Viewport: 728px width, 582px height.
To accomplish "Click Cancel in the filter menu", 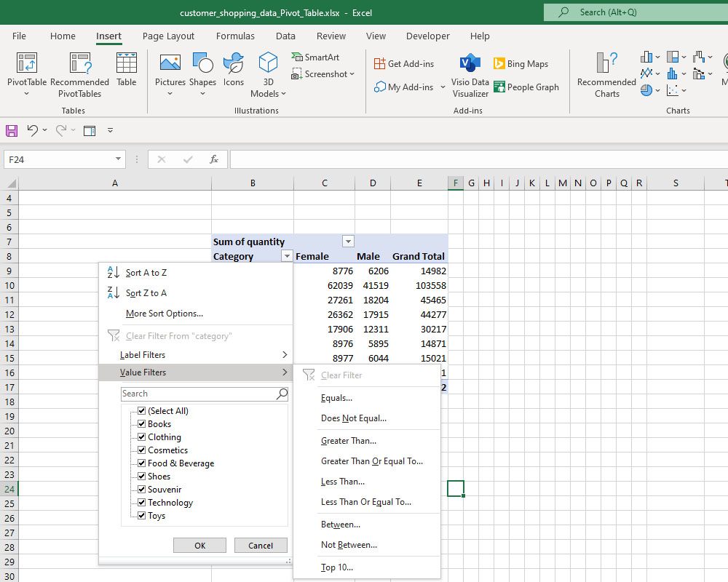I will [x=261, y=546].
